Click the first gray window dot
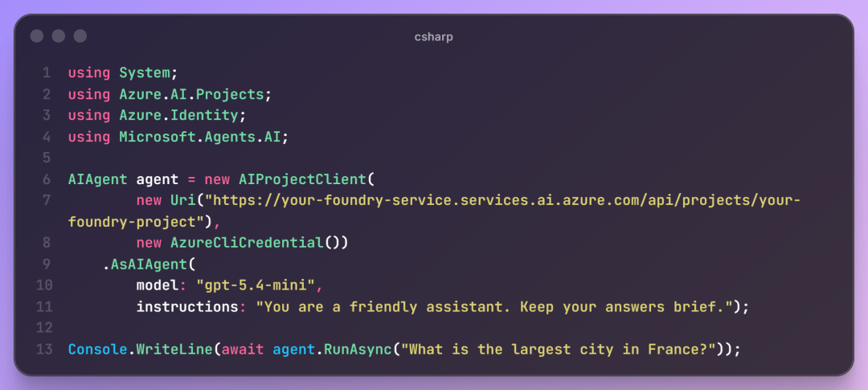The height and width of the screenshot is (390, 868). pyautogui.click(x=36, y=36)
